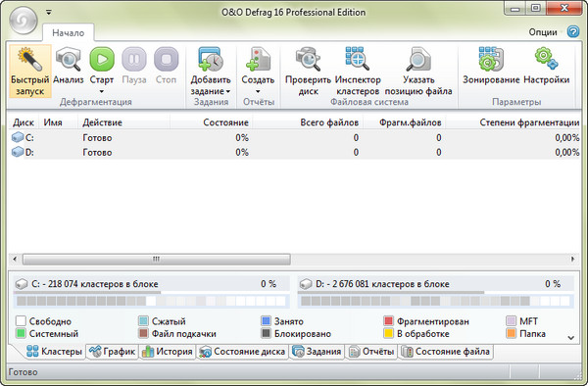The height and width of the screenshot is (386, 588).
Task: Click Готово in the D: row
Action: click(x=97, y=153)
